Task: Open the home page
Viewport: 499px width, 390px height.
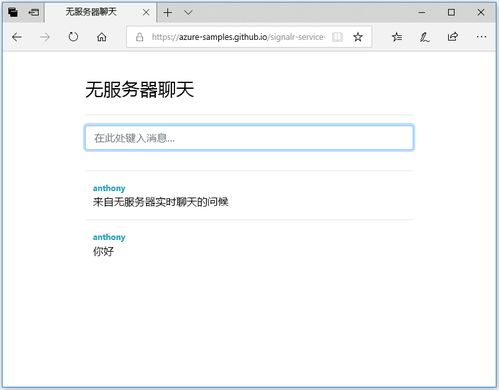Action: pos(102,37)
